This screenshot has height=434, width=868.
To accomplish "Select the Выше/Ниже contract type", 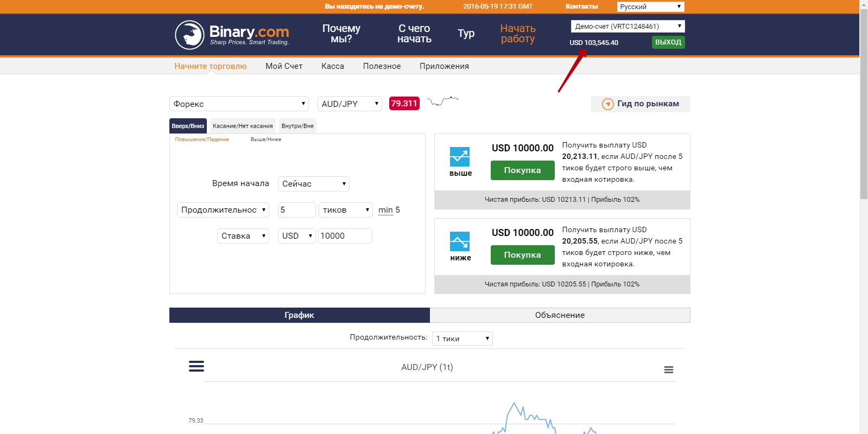I will pyautogui.click(x=266, y=139).
